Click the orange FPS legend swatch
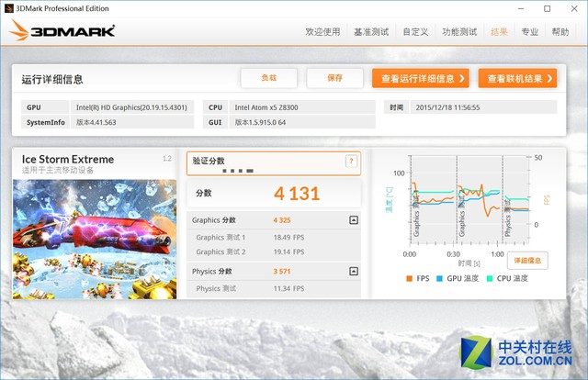The height and width of the screenshot is (380, 588). (409, 278)
